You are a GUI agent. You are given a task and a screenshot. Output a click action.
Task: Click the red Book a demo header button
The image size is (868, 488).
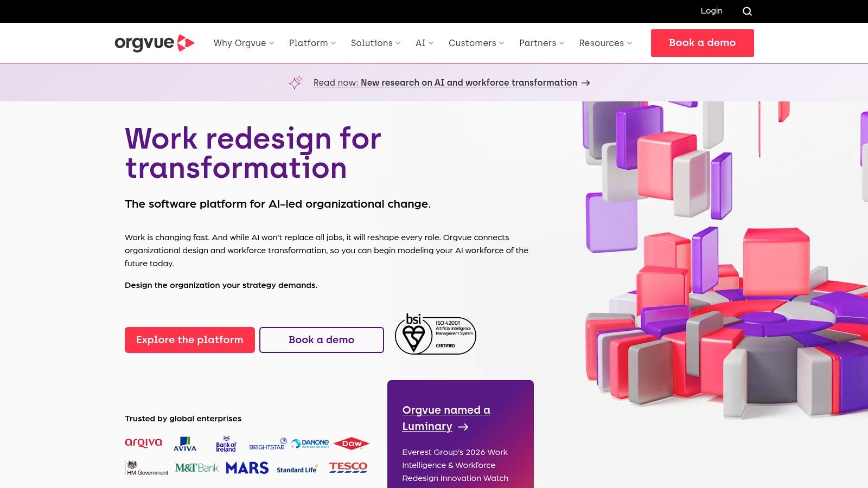click(x=703, y=43)
